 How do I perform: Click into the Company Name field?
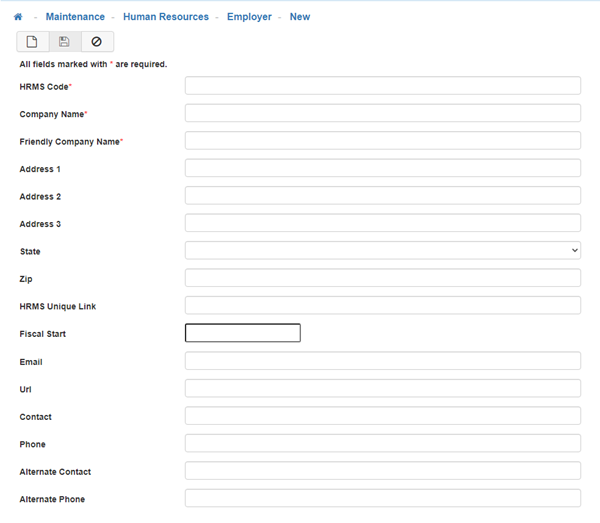(382, 113)
